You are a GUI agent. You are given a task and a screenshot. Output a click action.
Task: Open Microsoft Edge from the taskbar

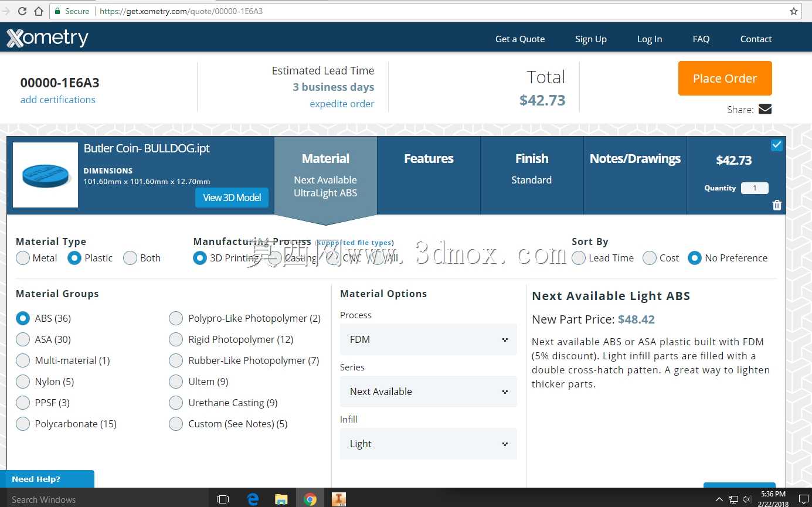[x=253, y=499]
